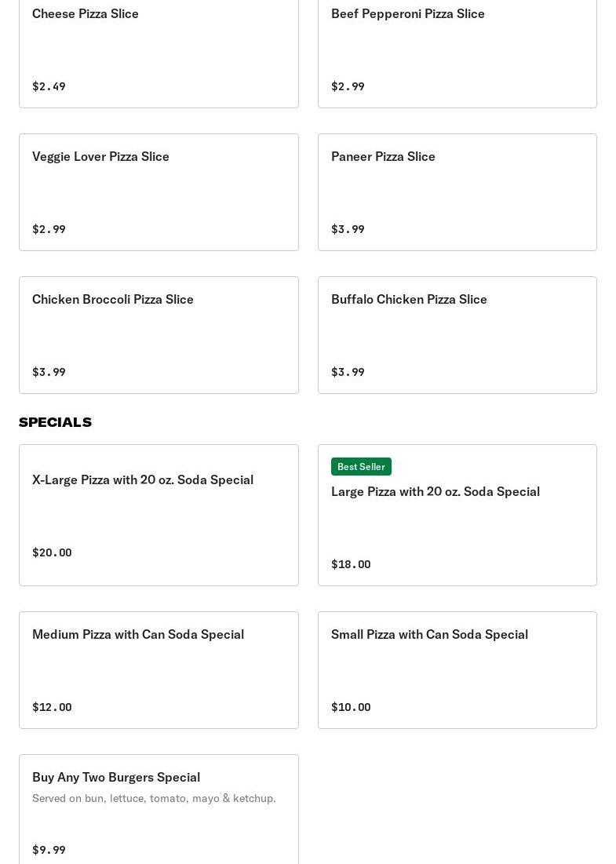Select the Paneer Pizza Slice card
Screen dimensions: 616x864
click(x=457, y=192)
